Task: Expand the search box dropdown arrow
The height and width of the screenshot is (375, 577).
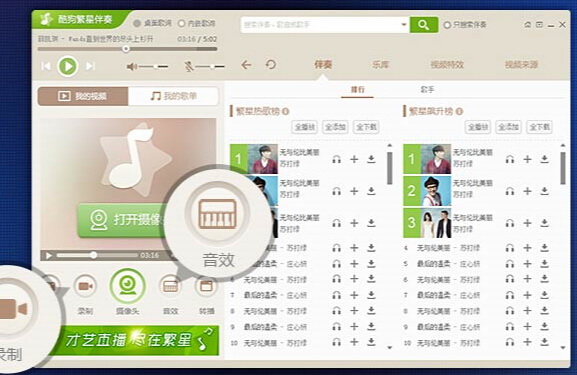Action: [x=403, y=25]
